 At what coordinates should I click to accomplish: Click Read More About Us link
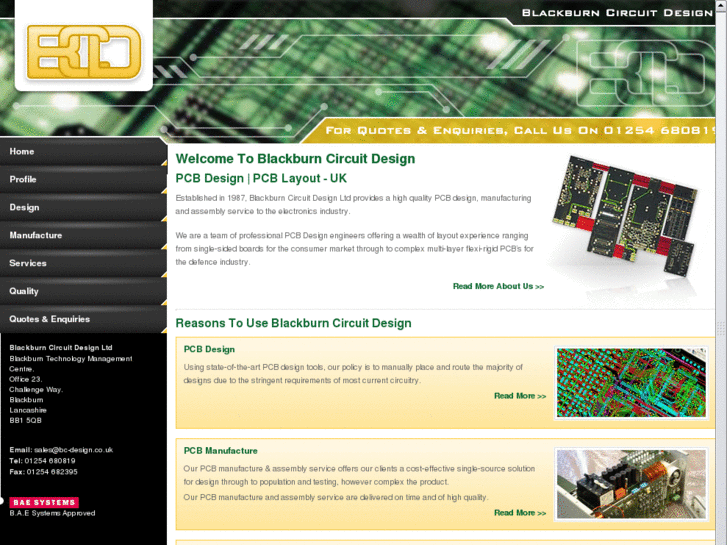498,286
